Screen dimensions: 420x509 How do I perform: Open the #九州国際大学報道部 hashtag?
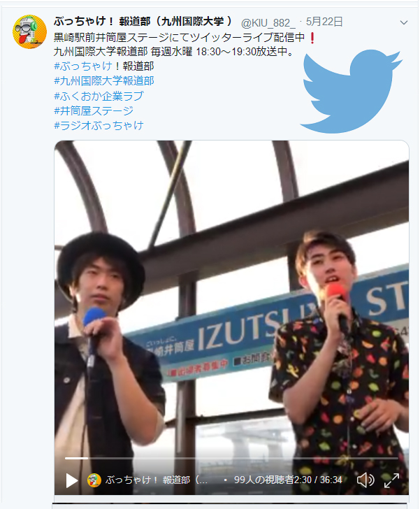click(104, 81)
